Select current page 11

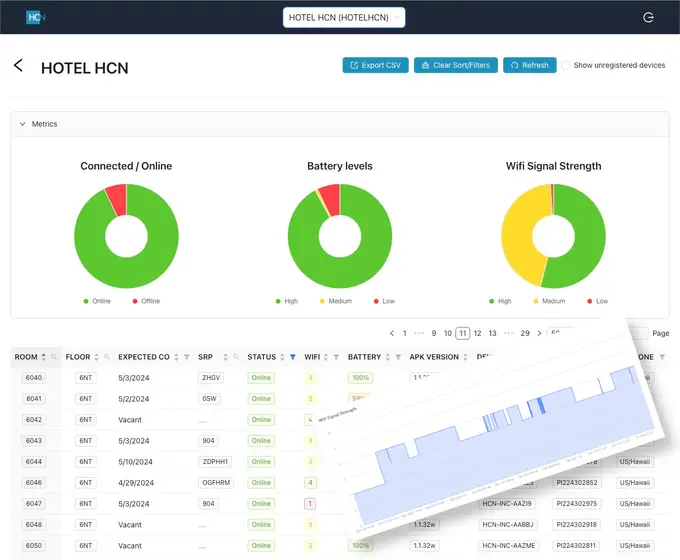point(463,333)
